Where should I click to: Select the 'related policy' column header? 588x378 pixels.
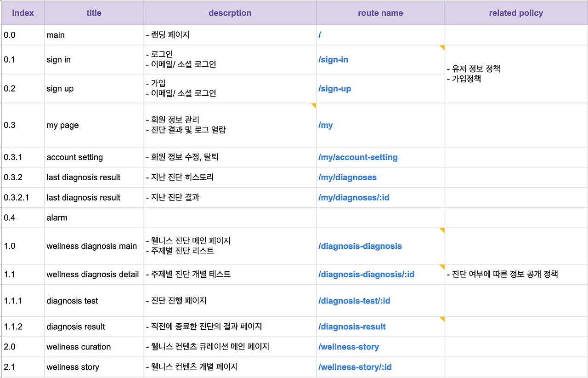pos(515,12)
